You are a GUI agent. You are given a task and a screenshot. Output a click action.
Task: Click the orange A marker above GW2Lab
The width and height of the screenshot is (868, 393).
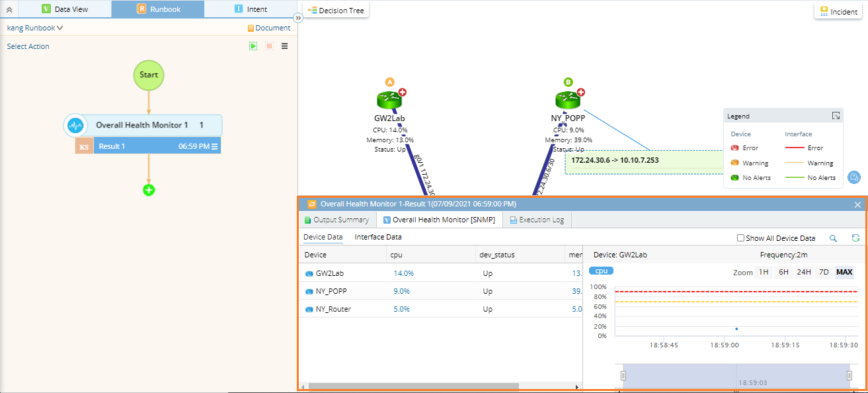point(390,82)
